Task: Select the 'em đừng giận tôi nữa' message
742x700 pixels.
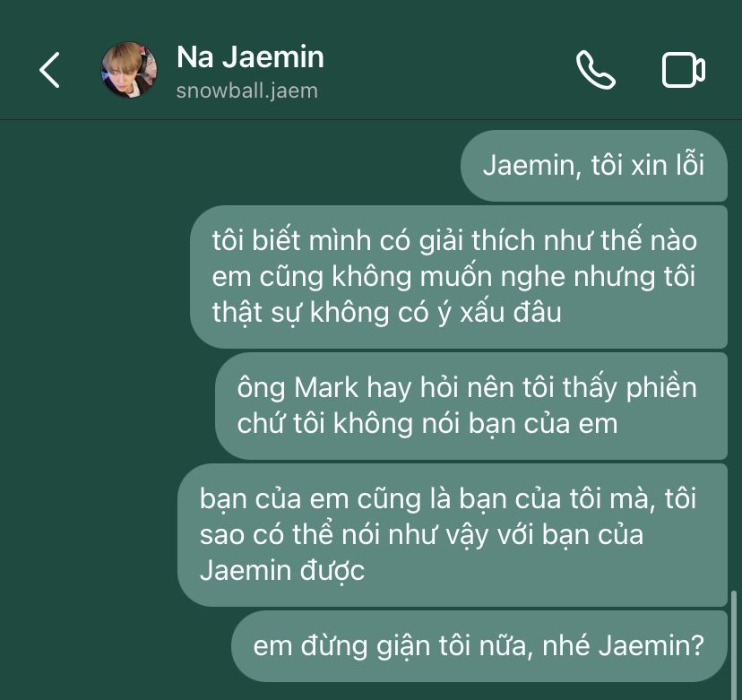Action: pos(479,646)
